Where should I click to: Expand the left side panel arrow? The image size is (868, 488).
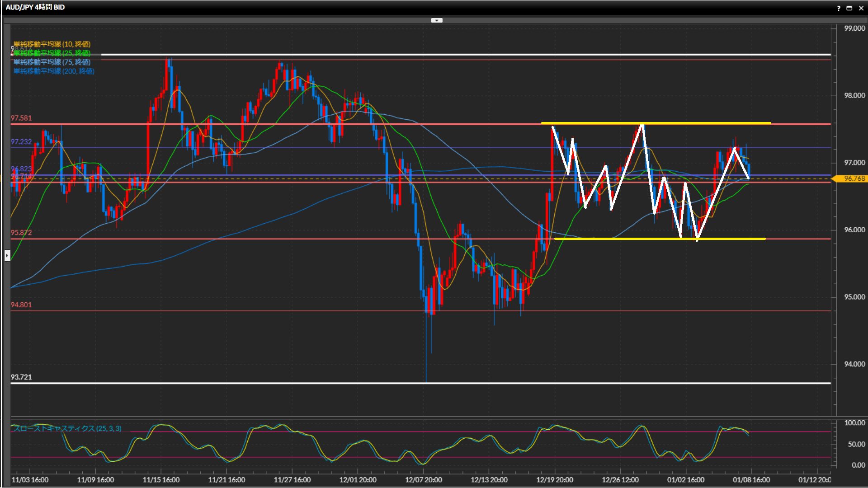(x=7, y=255)
